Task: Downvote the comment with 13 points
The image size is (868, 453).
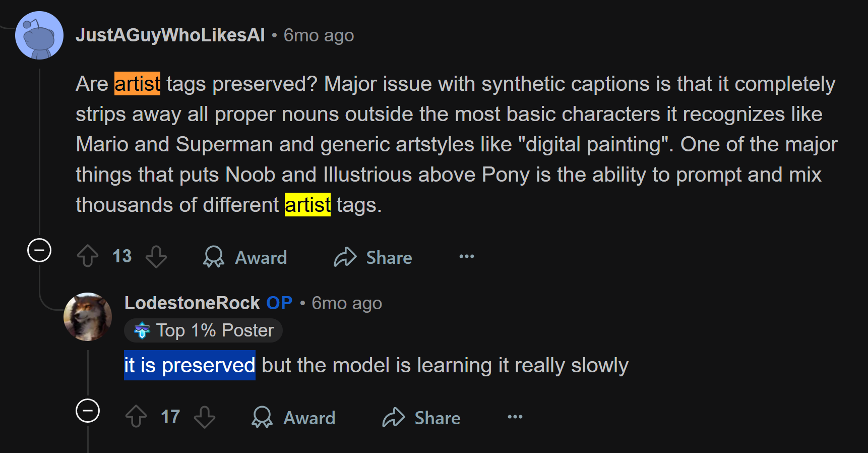Action: [x=156, y=256]
